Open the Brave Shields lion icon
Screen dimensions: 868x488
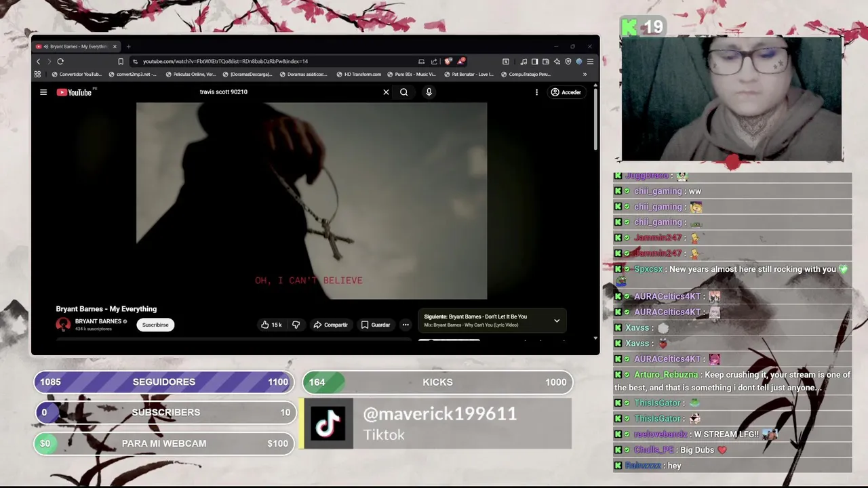point(448,61)
